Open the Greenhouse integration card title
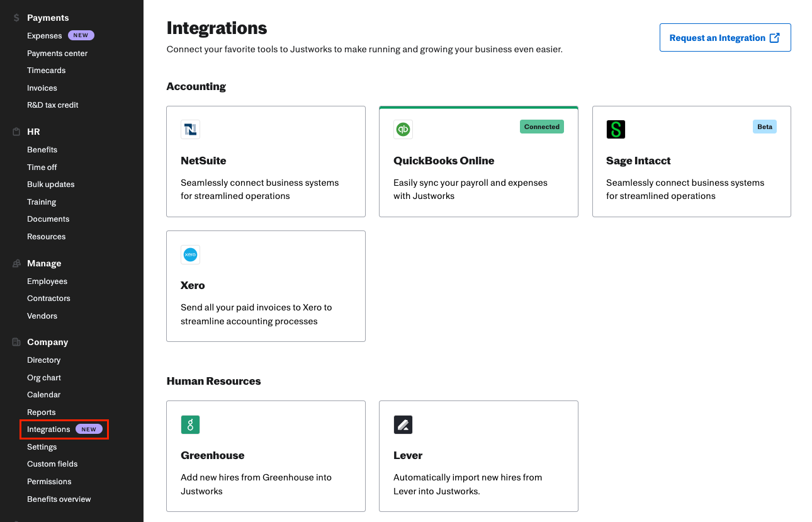The image size is (812, 522). [x=212, y=455]
